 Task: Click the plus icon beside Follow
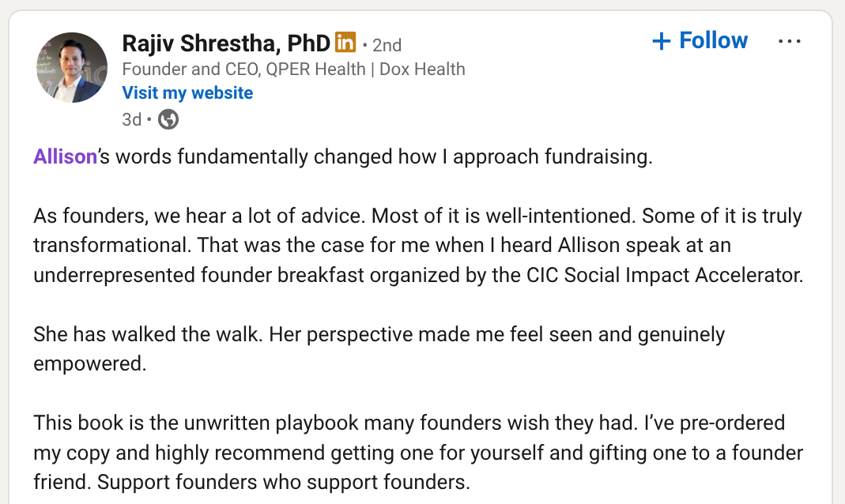pos(661,41)
